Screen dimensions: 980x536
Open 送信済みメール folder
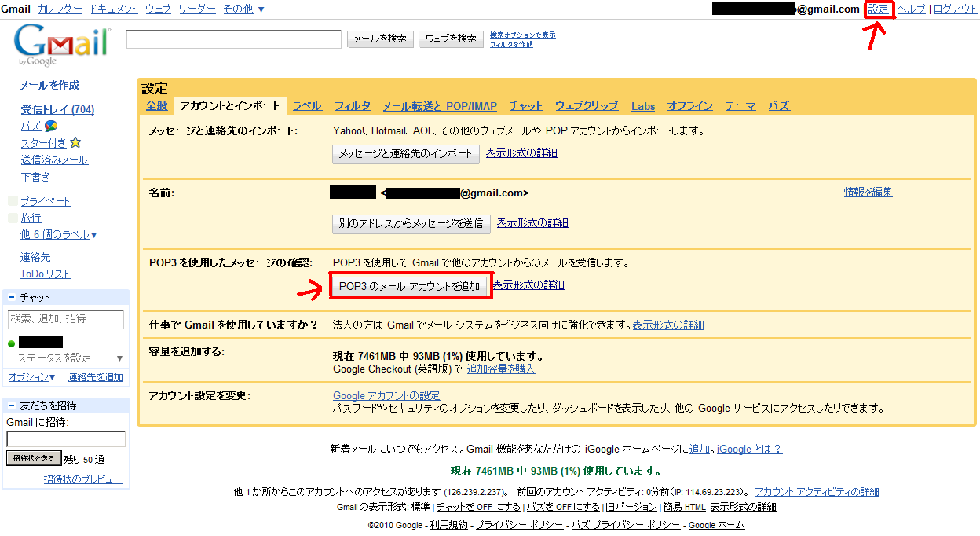click(x=54, y=160)
